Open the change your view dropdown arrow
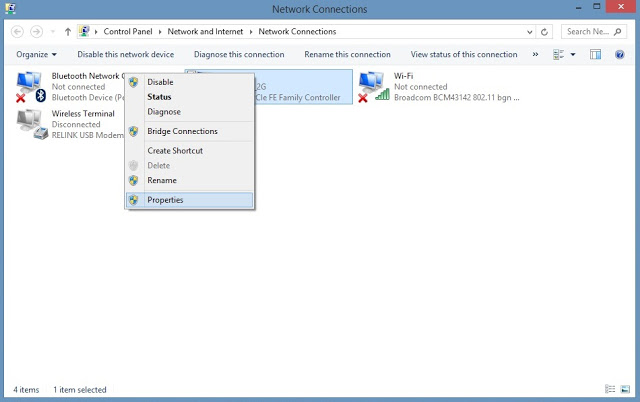Image resolution: width=640 pixels, height=402 pixels. (573, 54)
